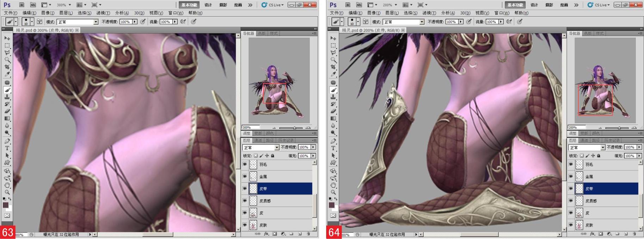The width and height of the screenshot is (644, 239).
Task: Click the 绘画 workspace button in right window
Action: point(564,5)
